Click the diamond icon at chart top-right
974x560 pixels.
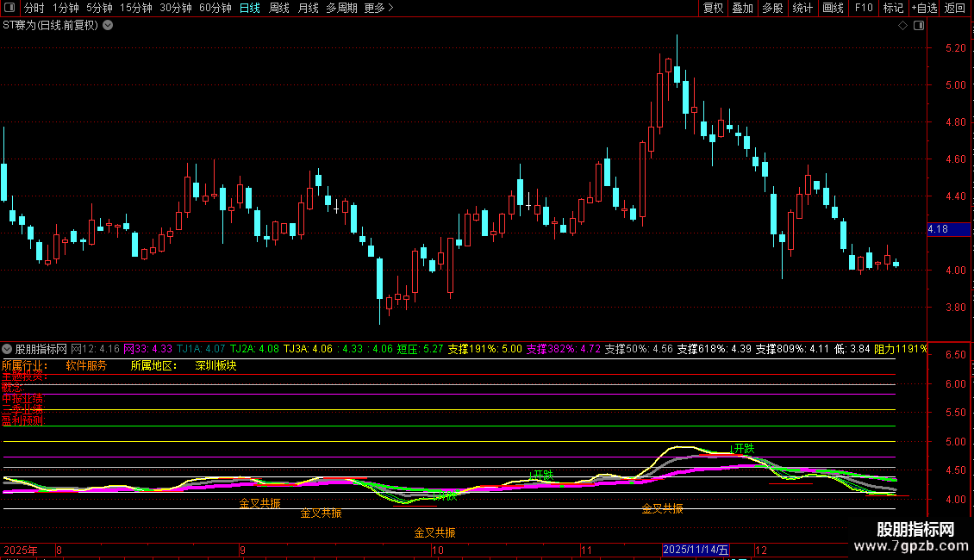[x=902, y=26]
